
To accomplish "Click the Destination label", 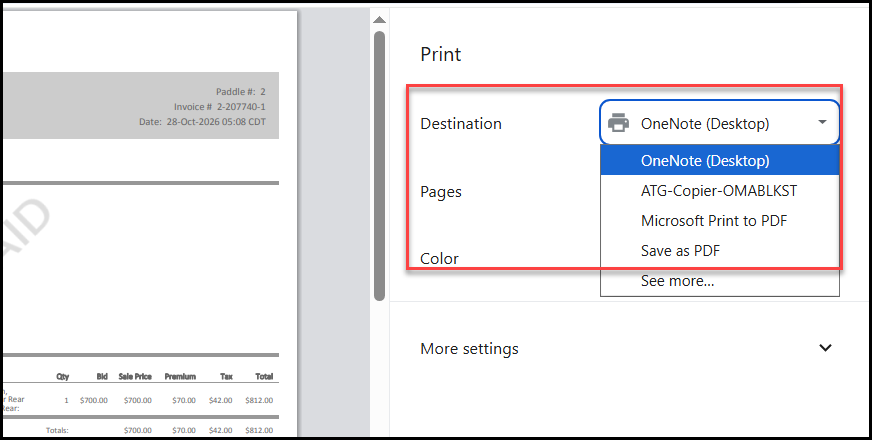I will [461, 123].
